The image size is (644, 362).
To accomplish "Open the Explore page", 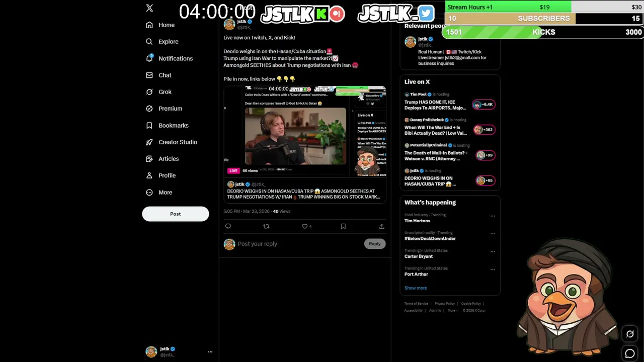I will pyautogui.click(x=162, y=42).
